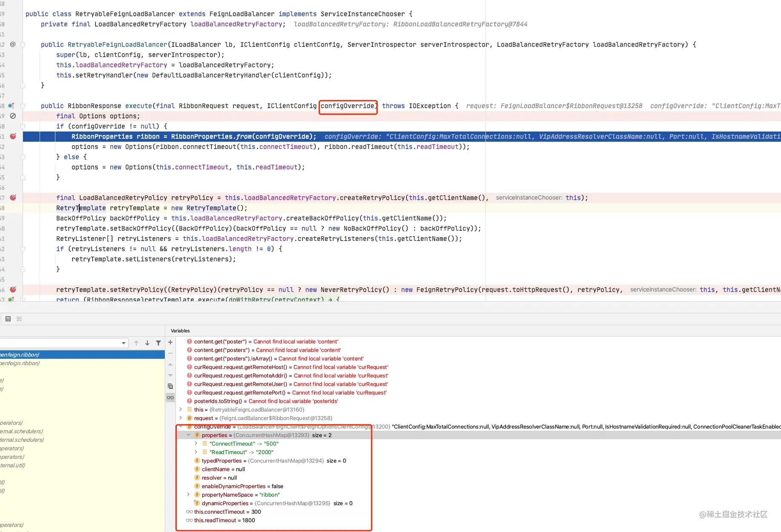Screen dimensions: 781x532
Task: Select the highlighted openfeign.ribbon stack frame
Action: click(82, 355)
